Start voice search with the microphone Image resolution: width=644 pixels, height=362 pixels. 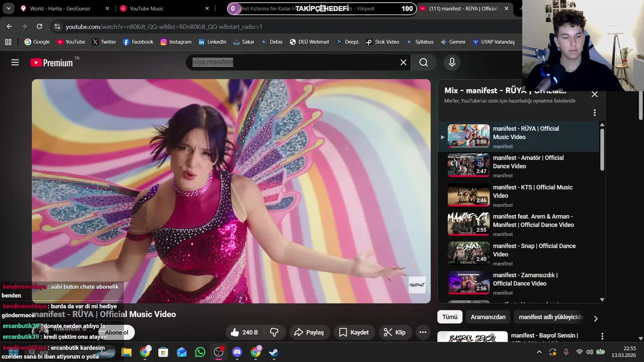[x=452, y=62]
